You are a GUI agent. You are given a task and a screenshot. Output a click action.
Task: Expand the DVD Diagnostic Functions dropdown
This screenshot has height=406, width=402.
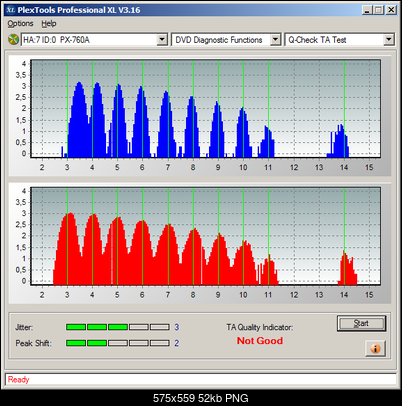275,40
